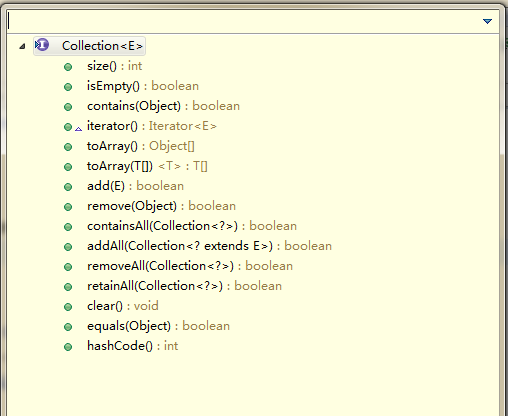Viewport: 508px width, 416px height.
Task: Click the override triangle icon beside iterator()
Action: [x=78, y=129]
